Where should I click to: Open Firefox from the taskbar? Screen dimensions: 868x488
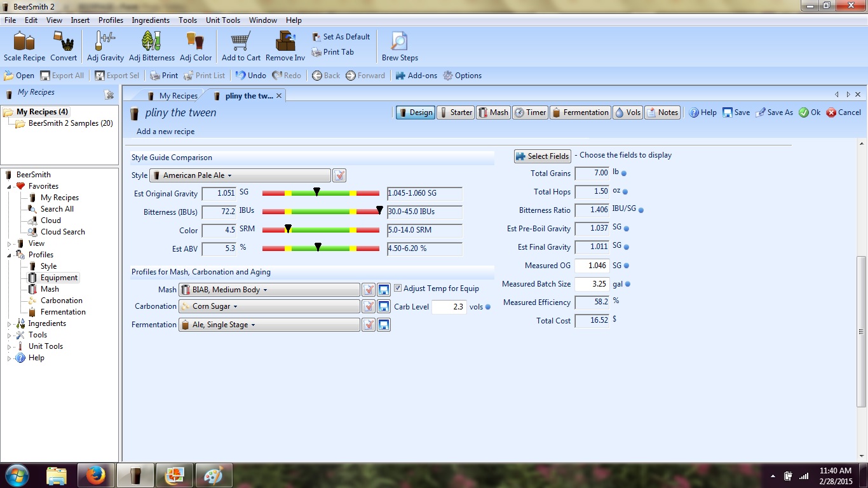coord(97,475)
